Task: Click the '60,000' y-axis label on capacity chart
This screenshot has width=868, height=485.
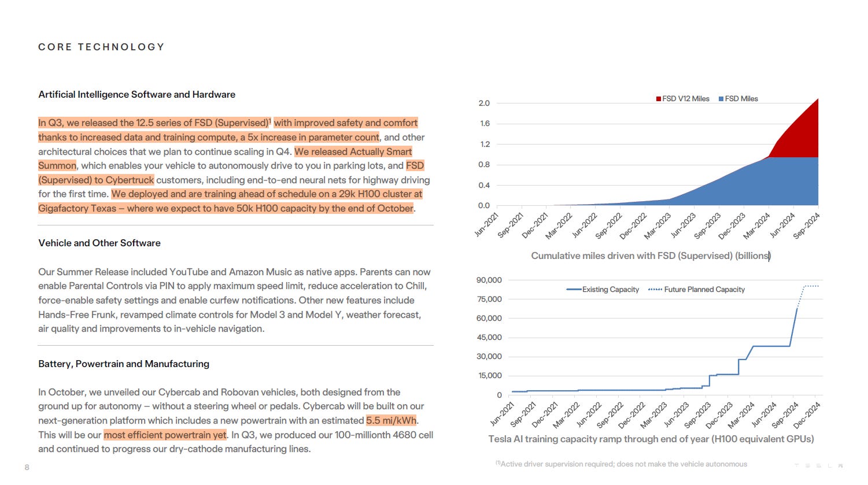Action: pos(489,318)
